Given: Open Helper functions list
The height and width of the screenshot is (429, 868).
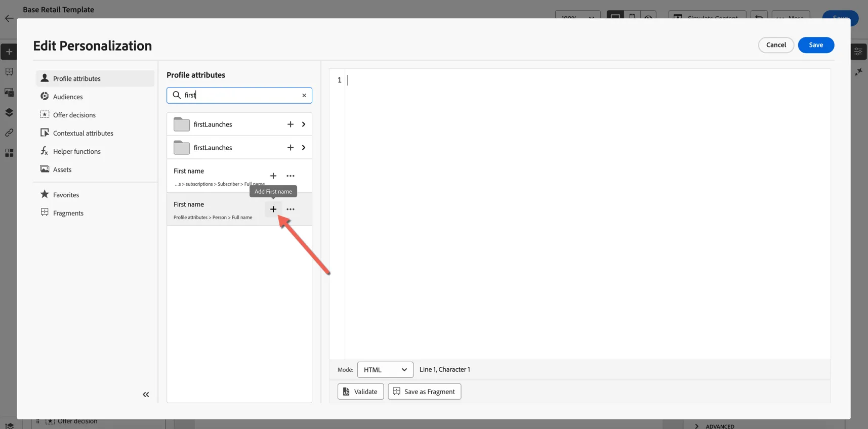Looking at the screenshot, I should (x=95, y=151).
